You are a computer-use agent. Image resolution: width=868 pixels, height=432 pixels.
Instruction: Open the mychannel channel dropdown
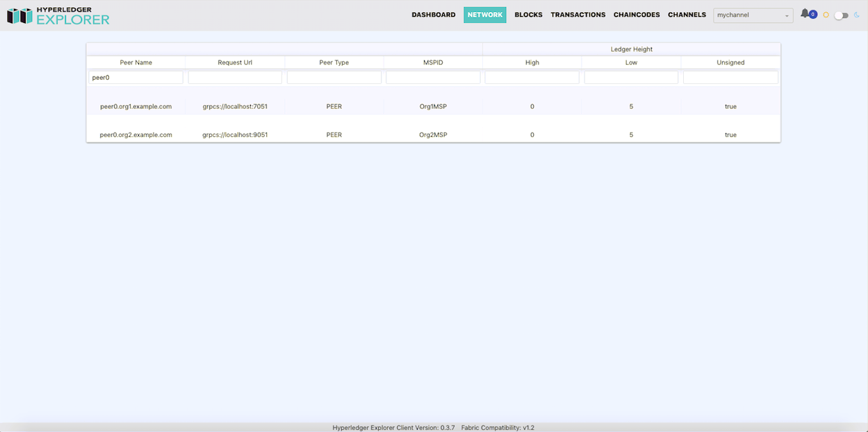pos(753,15)
